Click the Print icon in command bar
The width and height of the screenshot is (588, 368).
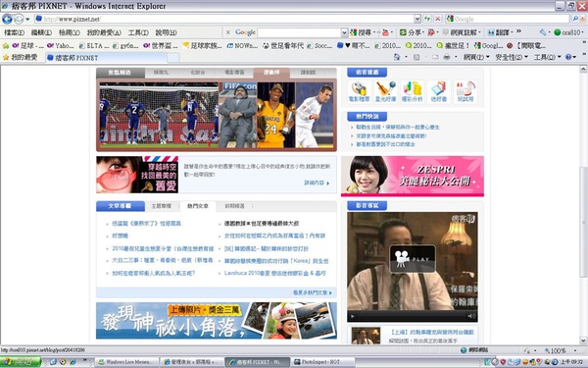pos(447,57)
